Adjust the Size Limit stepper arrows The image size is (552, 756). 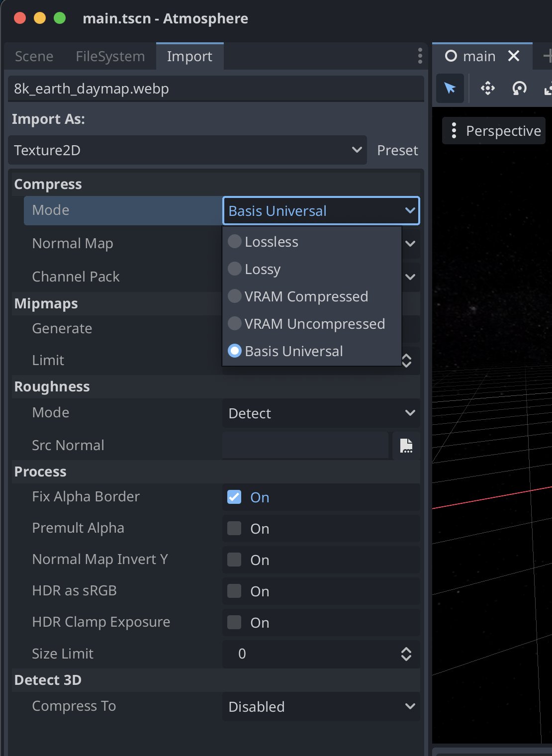[x=406, y=654]
